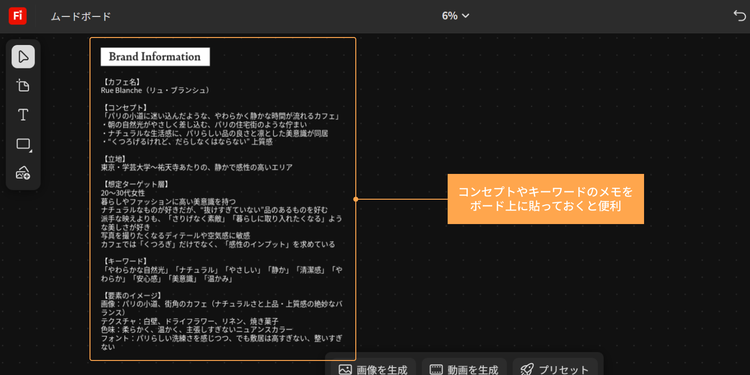
Task: Click the line starting 東京・学芸大学
Action: [x=197, y=167]
